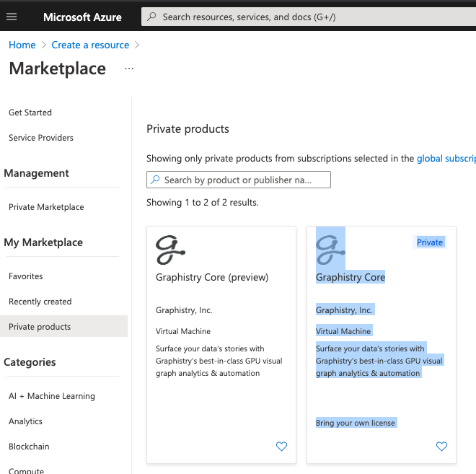Click the Private products heading
The width and height of the screenshot is (476, 474).
click(188, 128)
